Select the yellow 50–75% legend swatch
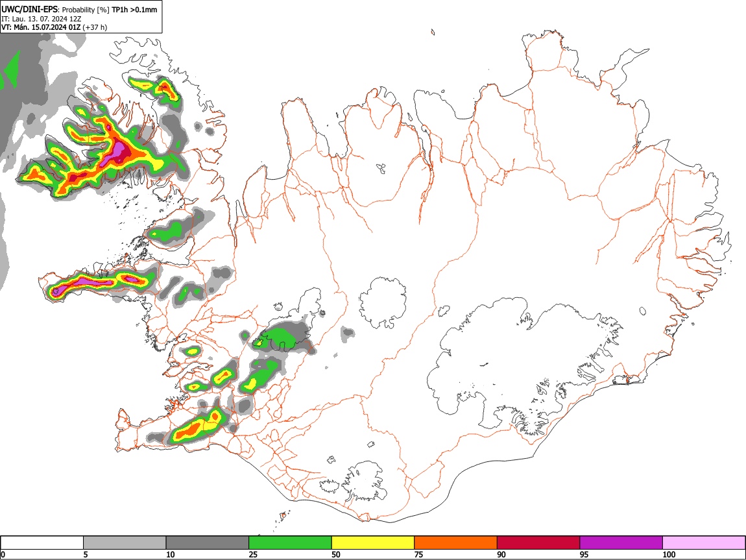746x560 pixels. click(x=373, y=543)
